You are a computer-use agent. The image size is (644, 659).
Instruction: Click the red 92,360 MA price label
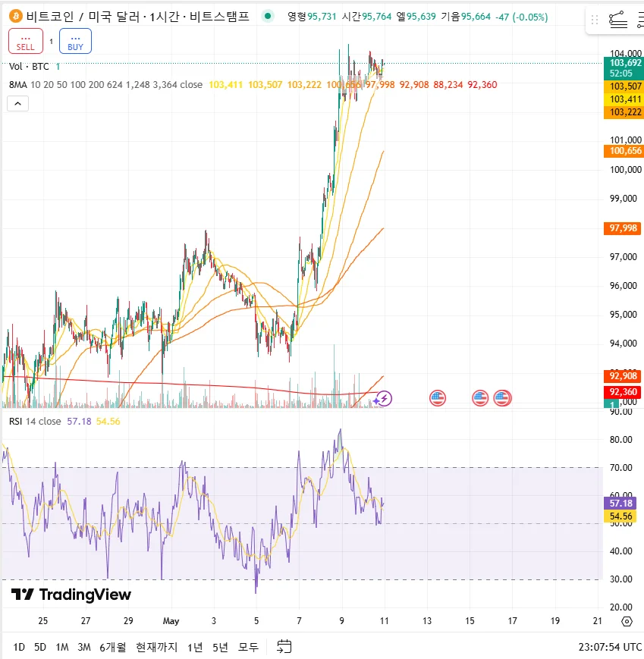point(623,392)
